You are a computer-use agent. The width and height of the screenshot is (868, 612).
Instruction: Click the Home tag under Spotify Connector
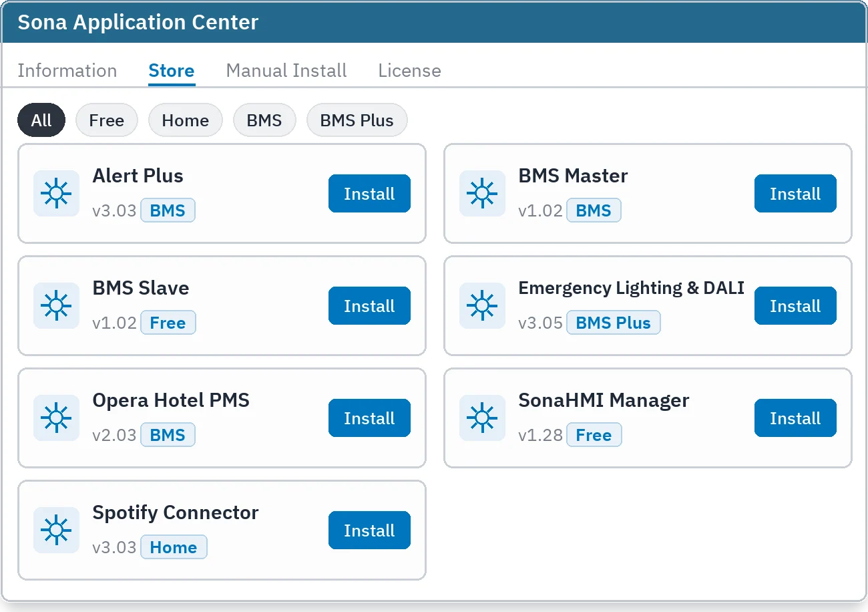click(x=174, y=547)
